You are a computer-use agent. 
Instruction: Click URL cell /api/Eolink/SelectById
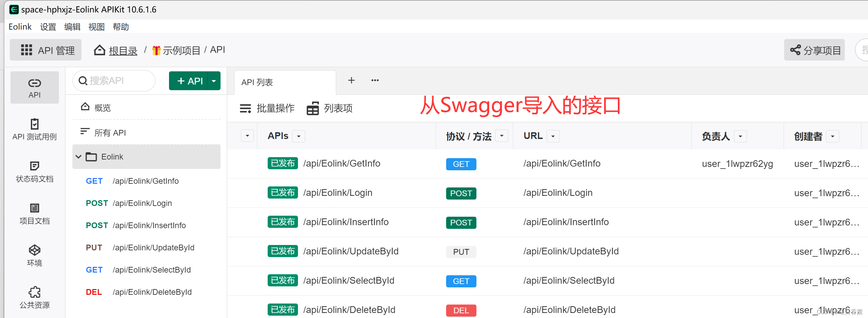[x=569, y=281]
